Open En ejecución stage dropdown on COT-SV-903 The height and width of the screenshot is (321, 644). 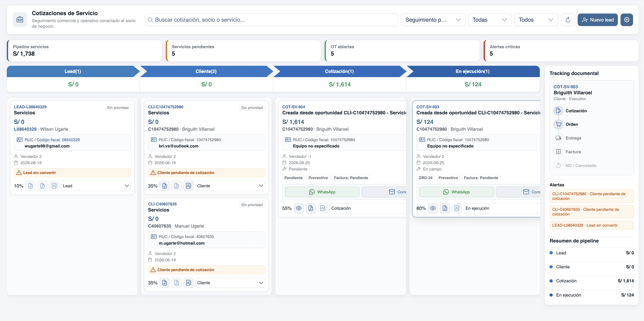coord(502,208)
